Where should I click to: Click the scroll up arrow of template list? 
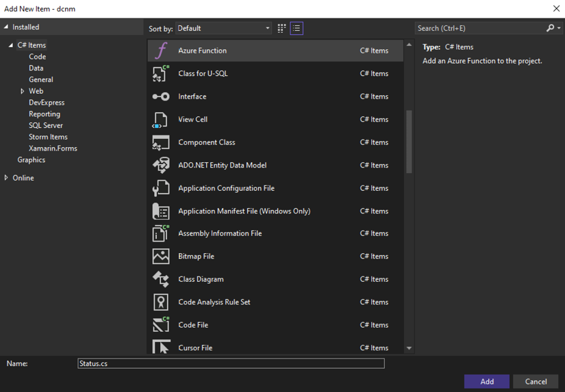pos(409,44)
